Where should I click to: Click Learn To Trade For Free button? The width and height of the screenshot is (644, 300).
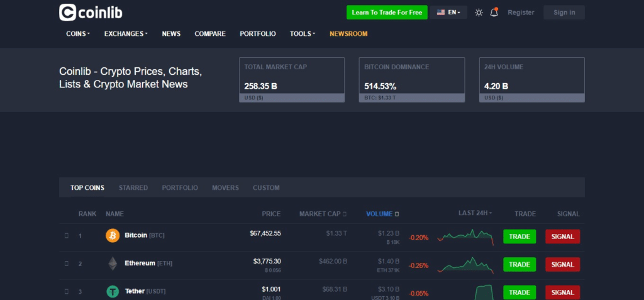pyautogui.click(x=387, y=13)
